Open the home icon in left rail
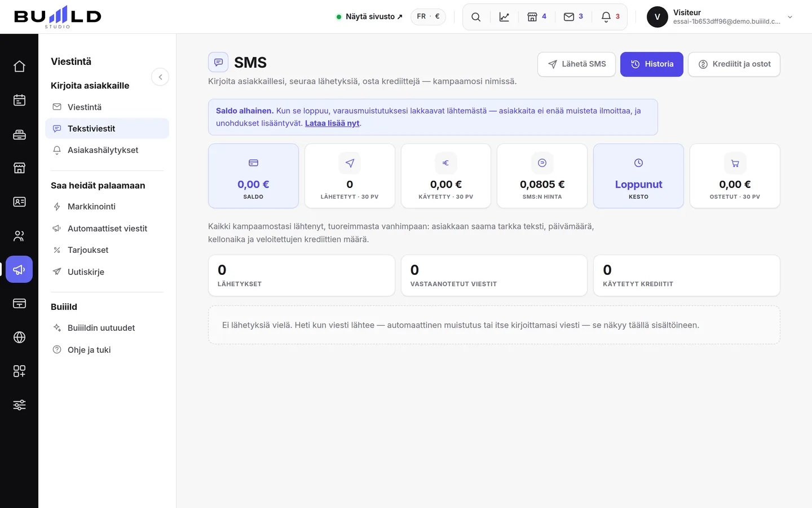Image resolution: width=812 pixels, height=508 pixels. coord(19,67)
